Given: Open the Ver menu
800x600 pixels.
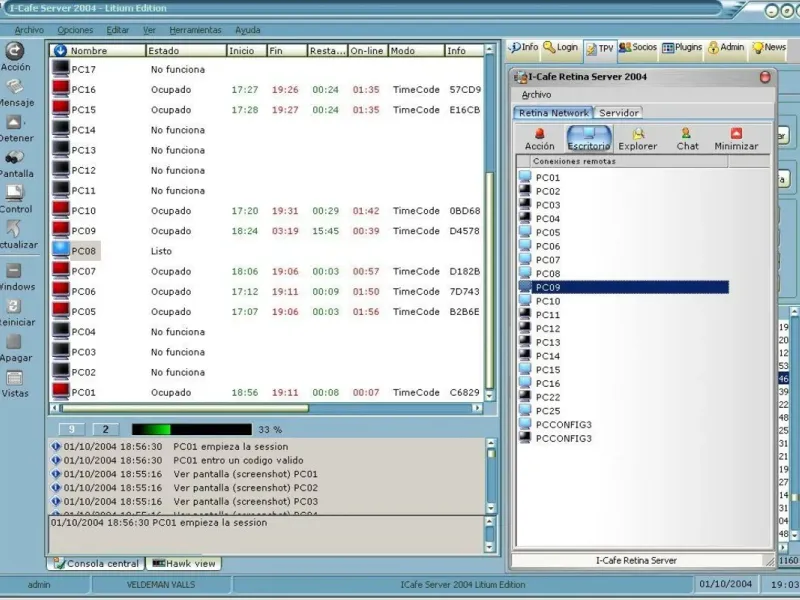Looking at the screenshot, I should 149,30.
